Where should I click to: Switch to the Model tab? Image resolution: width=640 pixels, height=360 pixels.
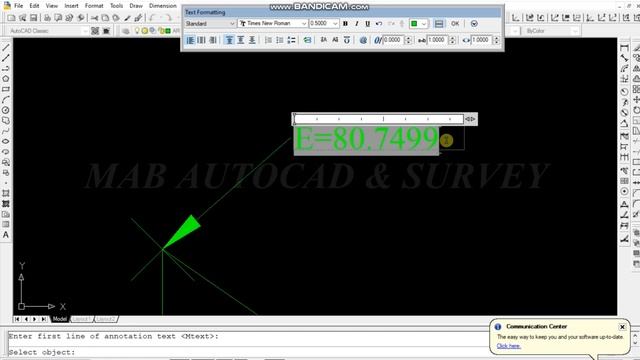(60, 319)
